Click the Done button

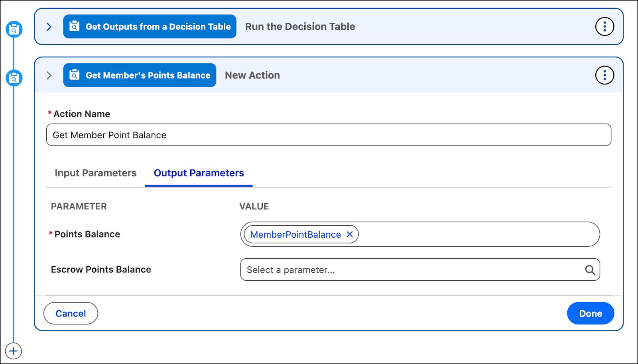pyautogui.click(x=590, y=313)
